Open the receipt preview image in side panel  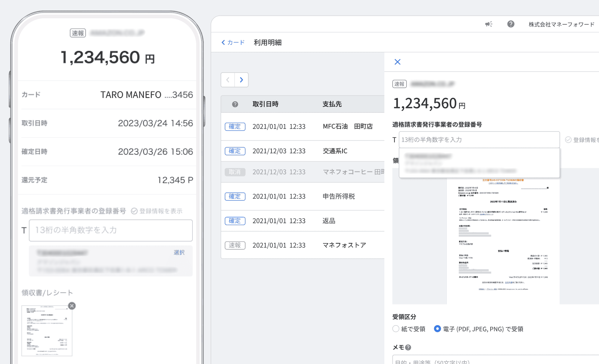tap(503, 239)
